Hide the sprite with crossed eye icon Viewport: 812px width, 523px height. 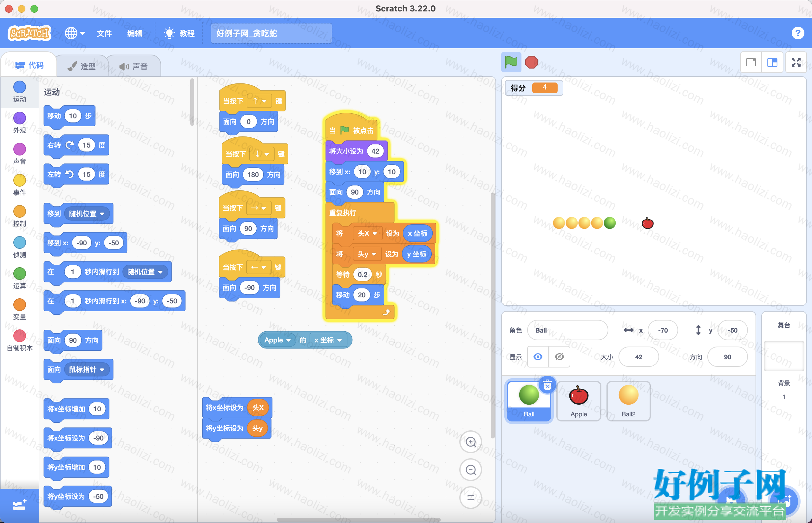tap(559, 357)
